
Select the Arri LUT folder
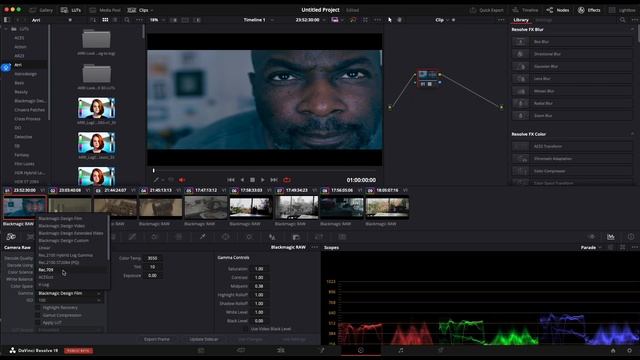tap(18, 64)
